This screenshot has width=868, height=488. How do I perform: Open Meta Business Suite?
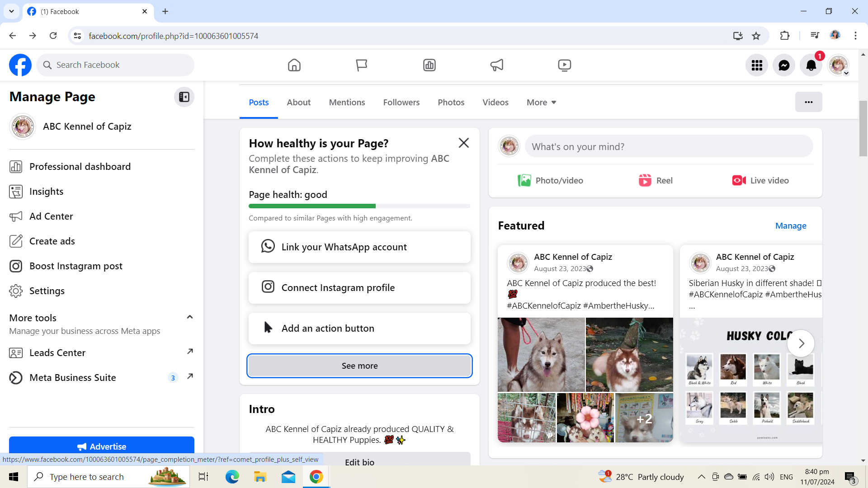(102, 378)
